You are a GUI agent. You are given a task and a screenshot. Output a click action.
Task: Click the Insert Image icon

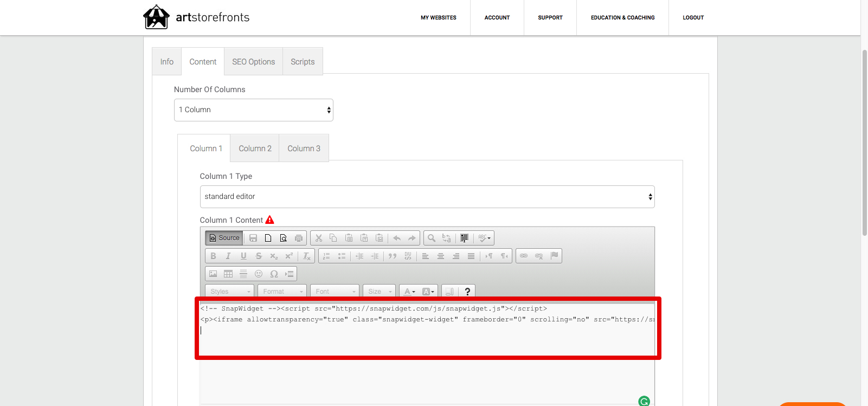click(213, 274)
